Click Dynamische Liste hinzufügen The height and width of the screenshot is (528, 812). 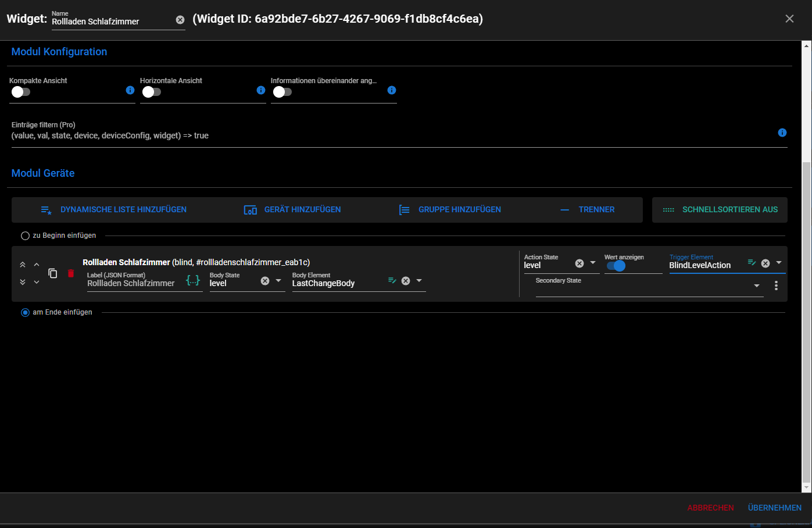click(113, 210)
